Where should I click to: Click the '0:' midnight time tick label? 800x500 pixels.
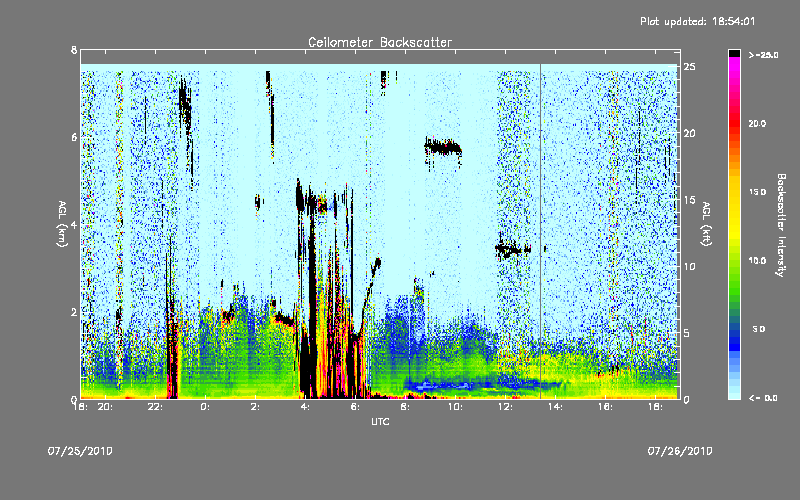205,407
